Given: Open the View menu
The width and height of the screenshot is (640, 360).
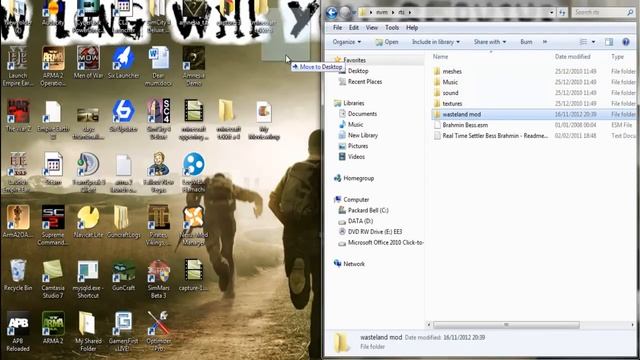Looking at the screenshot, I should (371, 28).
